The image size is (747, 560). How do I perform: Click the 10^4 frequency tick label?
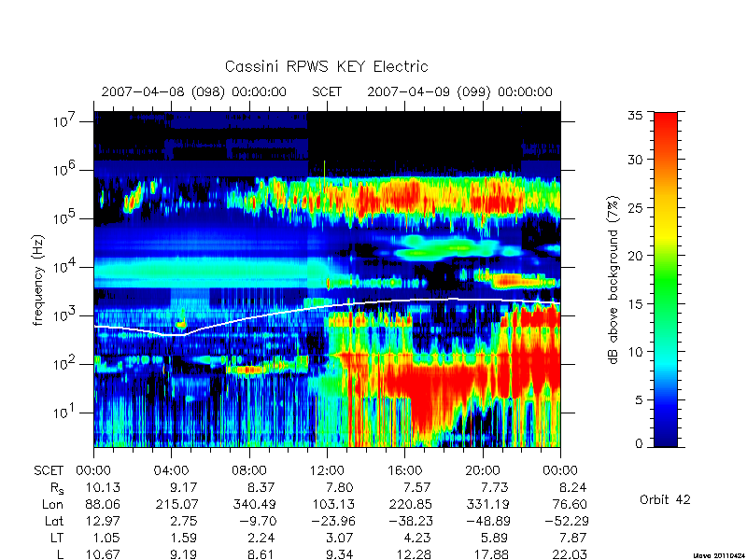coord(64,267)
